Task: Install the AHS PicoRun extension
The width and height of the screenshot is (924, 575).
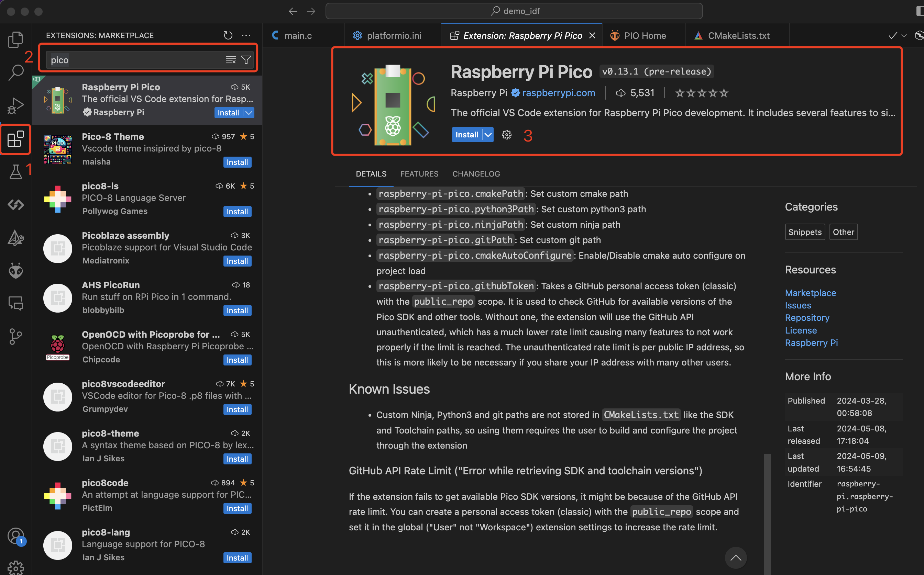Action: coord(237,310)
